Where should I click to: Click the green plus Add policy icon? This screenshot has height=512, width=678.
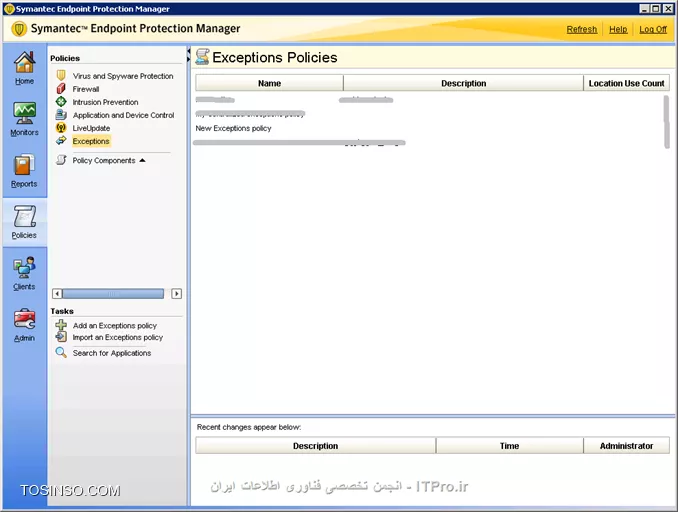[x=61, y=325]
